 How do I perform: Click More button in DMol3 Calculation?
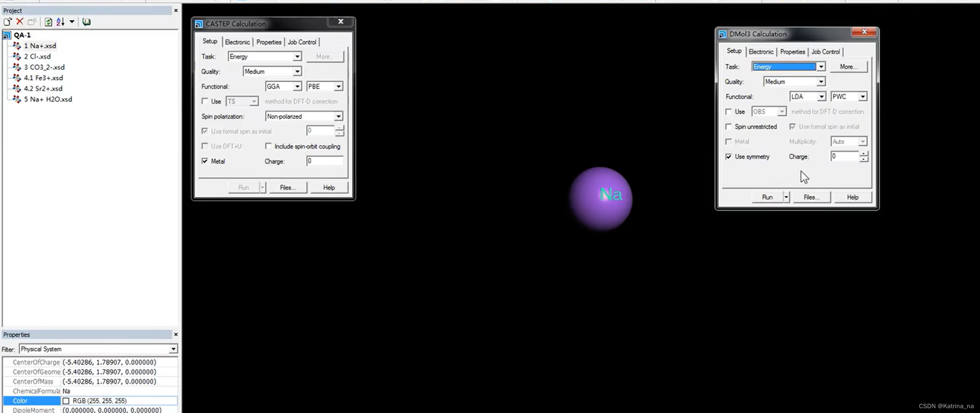click(849, 67)
